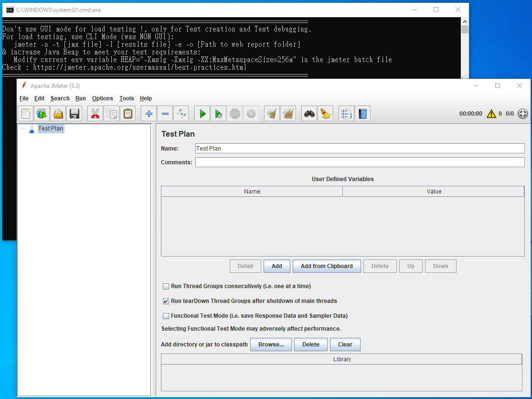Minimize the cmd.exe window
The image size is (532, 399).
[x=414, y=10]
